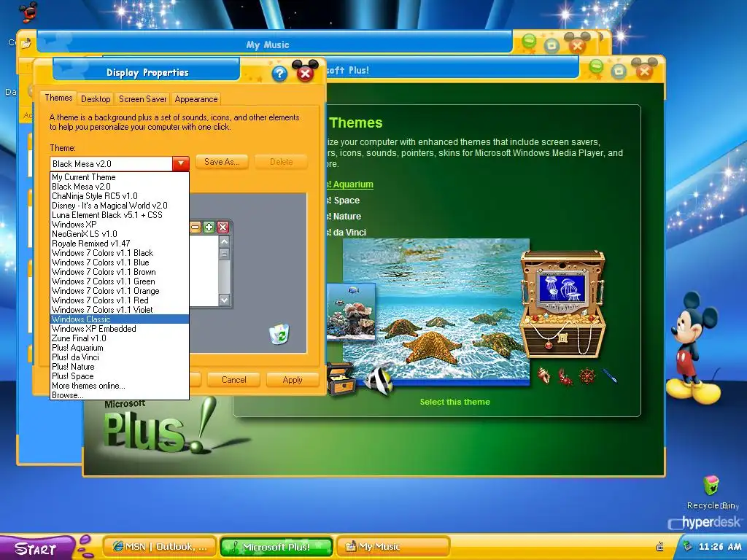Click the red X in sample preview window
Screen dimensions: 747x560
point(222,227)
